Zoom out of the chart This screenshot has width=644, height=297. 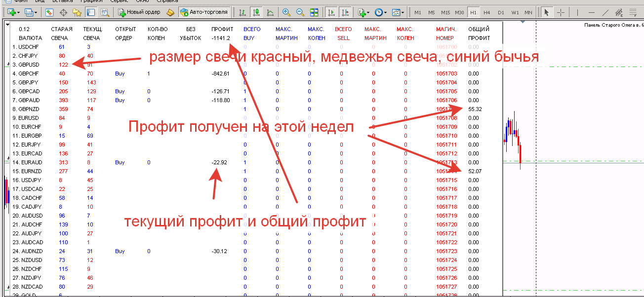click(300, 12)
